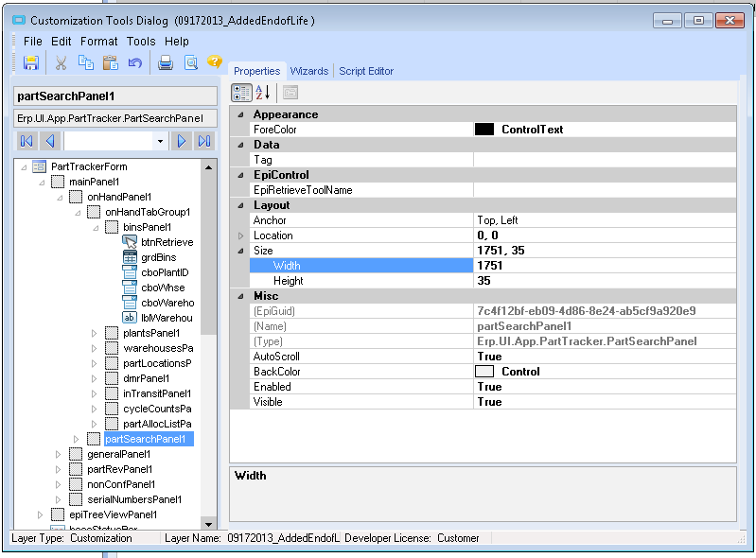Switch to the Script Editor tab
Viewport: 756px width, 558px height.
tap(366, 71)
